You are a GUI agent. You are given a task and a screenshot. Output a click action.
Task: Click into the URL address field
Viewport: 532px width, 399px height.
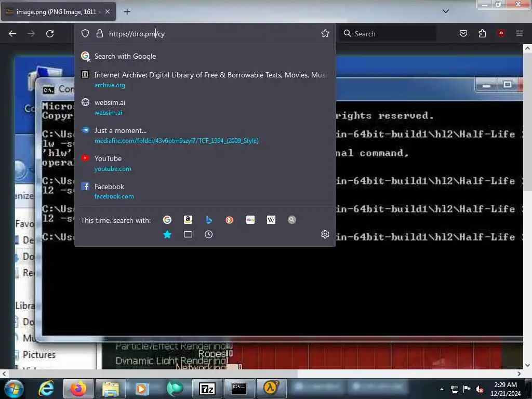[x=212, y=34]
